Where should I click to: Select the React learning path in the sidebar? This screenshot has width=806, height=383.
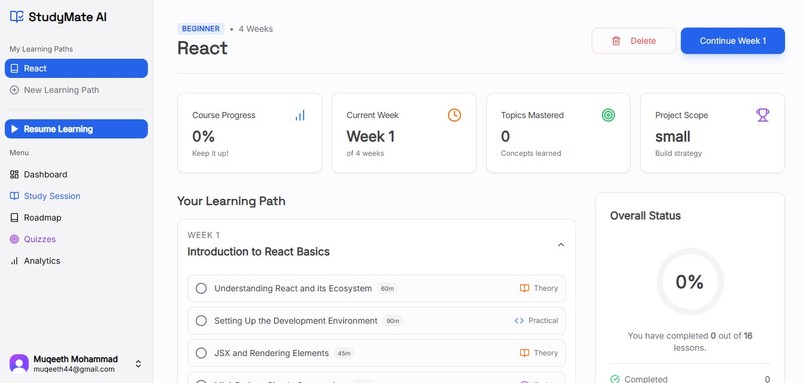(76, 68)
